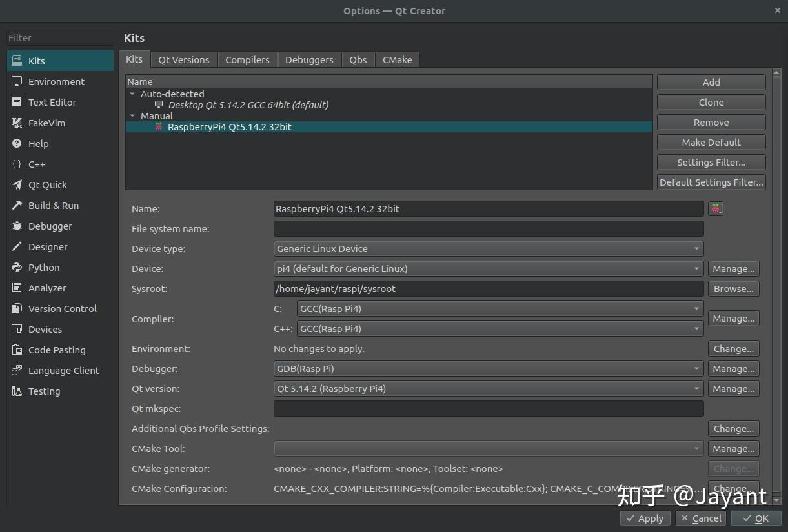This screenshot has width=788, height=532.
Task: Open the Debugger settings page
Action: tap(50, 226)
